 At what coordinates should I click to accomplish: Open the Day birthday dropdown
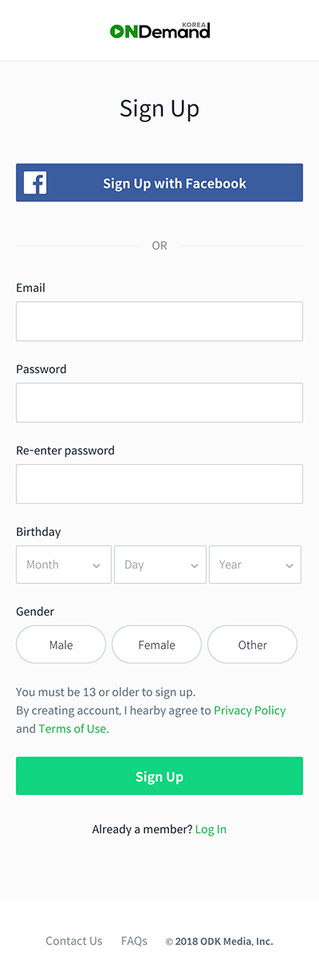pos(160,565)
